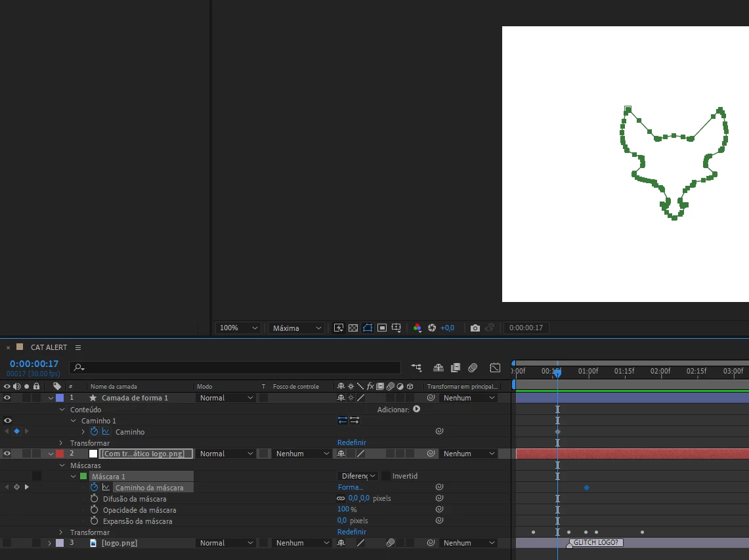
Task: Open the parent dropdown of Com tr...ático logo.png
Action: pyautogui.click(x=468, y=454)
